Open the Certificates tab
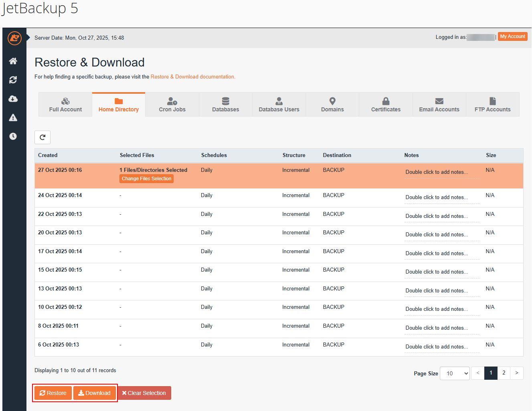 tap(386, 105)
